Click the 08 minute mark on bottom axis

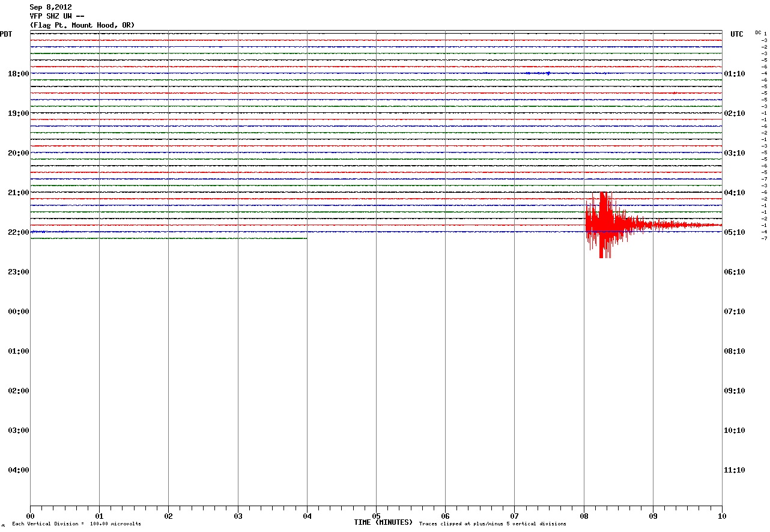(x=584, y=516)
